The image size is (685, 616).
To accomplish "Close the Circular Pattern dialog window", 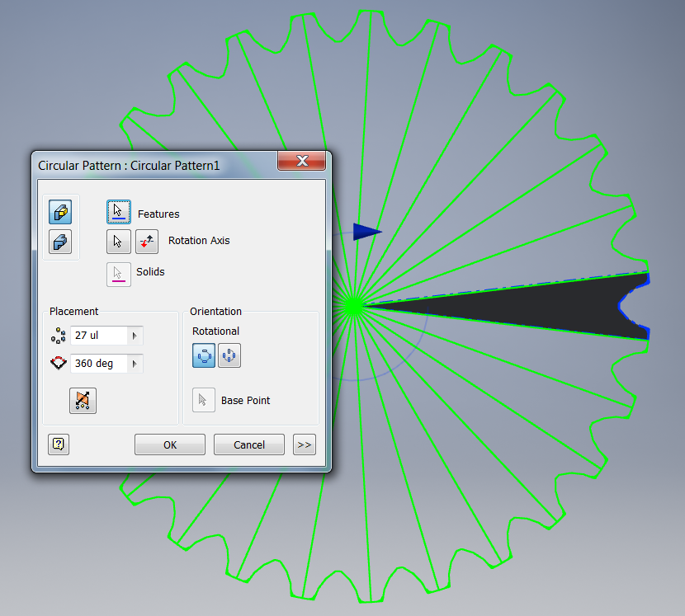I will coord(302,161).
